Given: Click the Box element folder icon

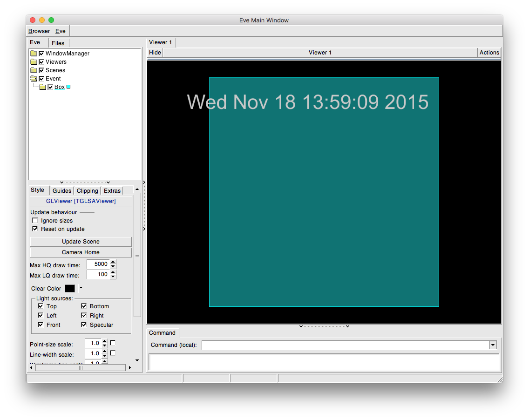Looking at the screenshot, I should coord(42,87).
